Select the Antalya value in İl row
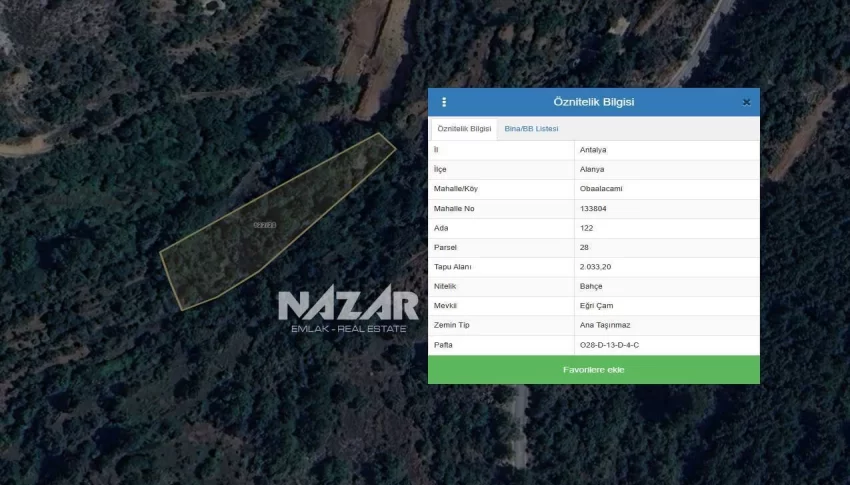Screen dimensions: 850x485 593,150
